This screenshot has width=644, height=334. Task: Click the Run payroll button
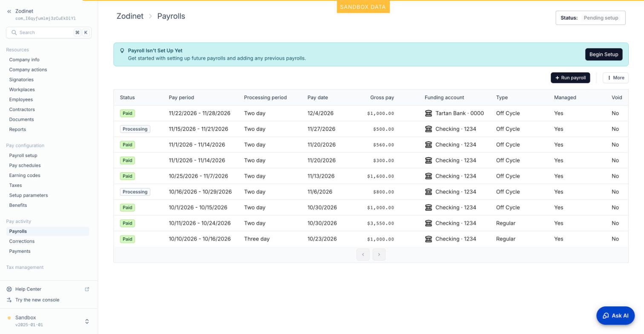point(570,78)
